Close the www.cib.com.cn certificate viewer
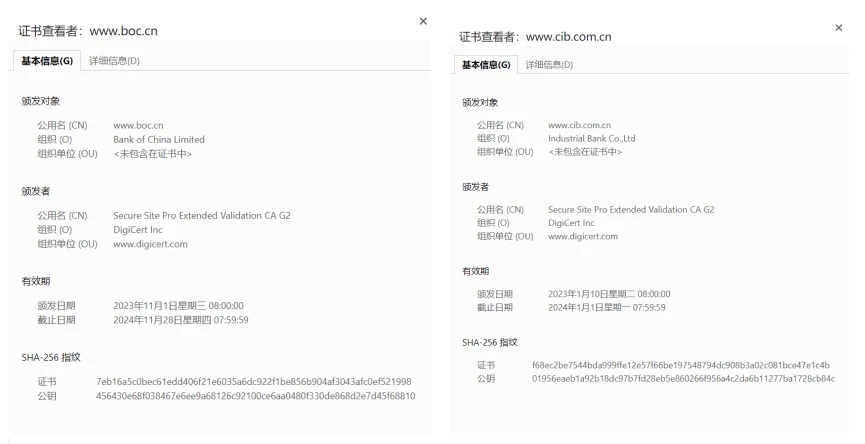Screen dimensions: 865x444 [x=839, y=28]
